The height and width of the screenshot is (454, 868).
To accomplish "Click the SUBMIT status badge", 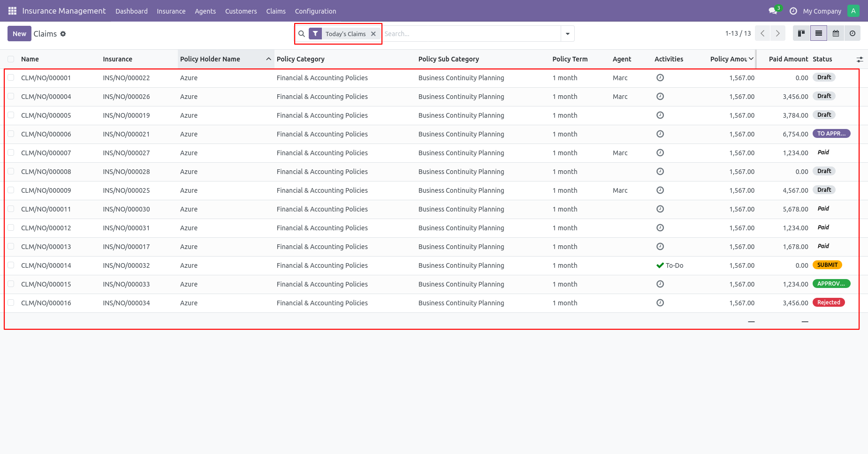I will (x=827, y=265).
